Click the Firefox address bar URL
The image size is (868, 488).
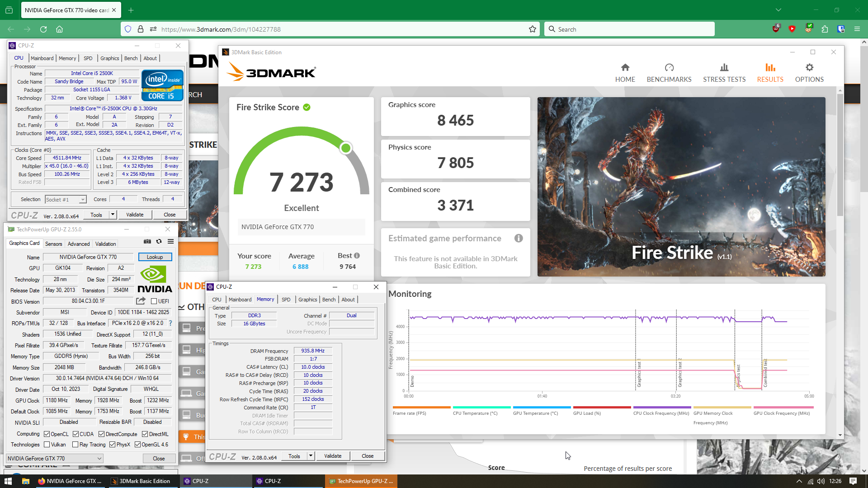click(x=221, y=29)
